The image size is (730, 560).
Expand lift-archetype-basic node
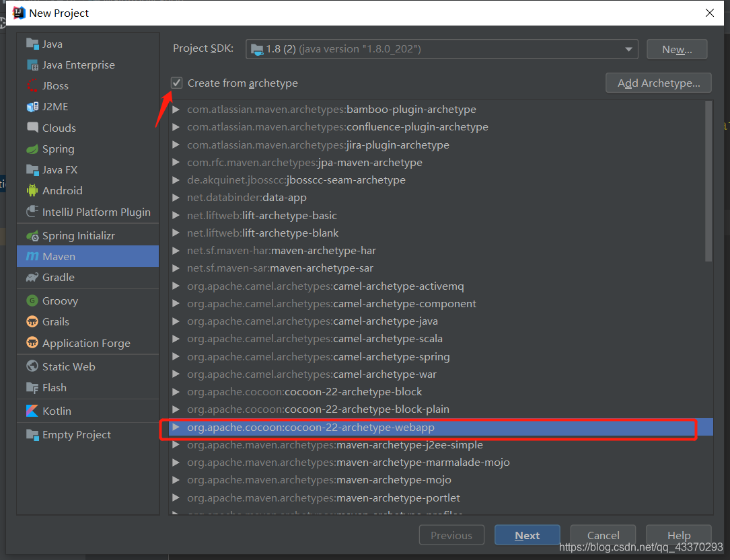point(176,215)
